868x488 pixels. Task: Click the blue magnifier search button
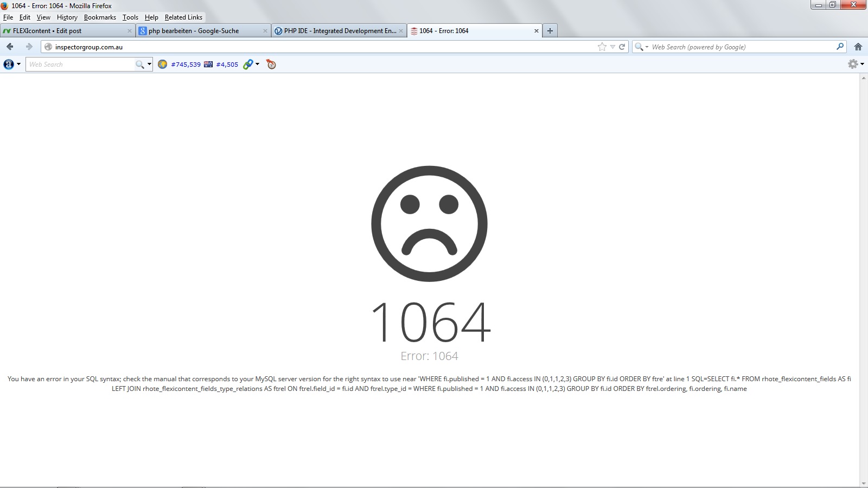click(840, 47)
